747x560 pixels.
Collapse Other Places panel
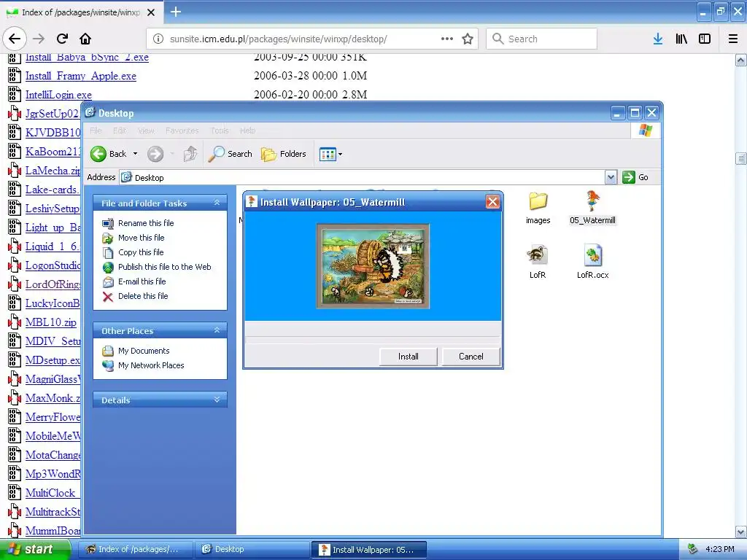click(x=217, y=330)
